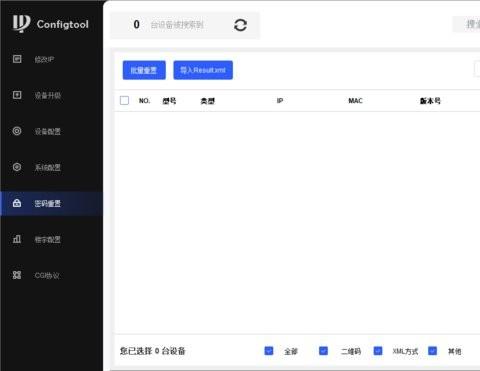Focus the search input field at top right

point(466,24)
